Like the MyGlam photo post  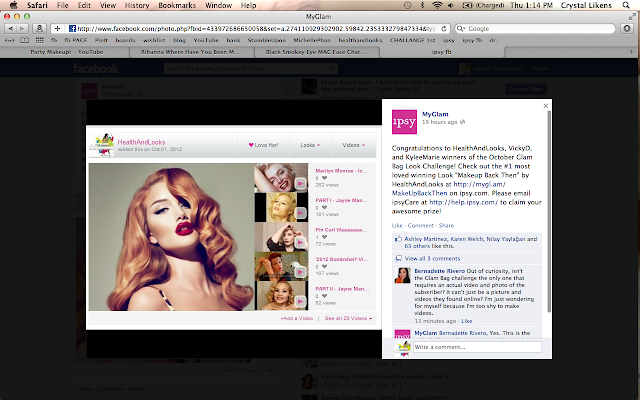coord(397,225)
